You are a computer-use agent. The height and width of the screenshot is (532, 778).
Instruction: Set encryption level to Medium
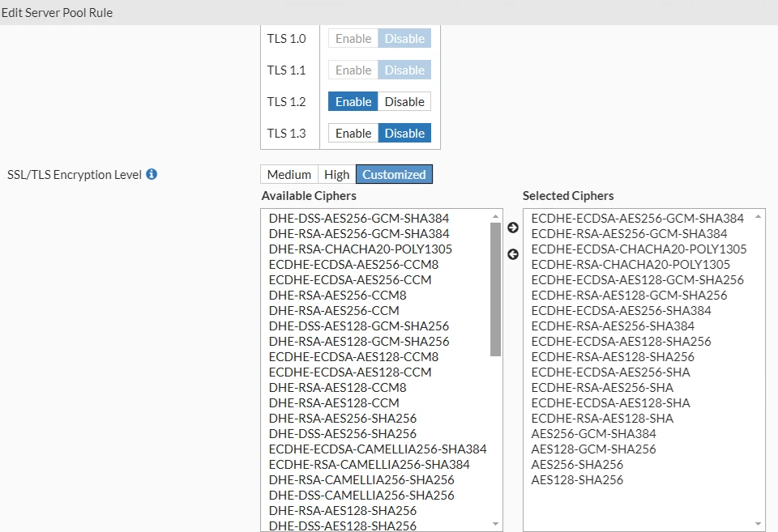coord(289,175)
